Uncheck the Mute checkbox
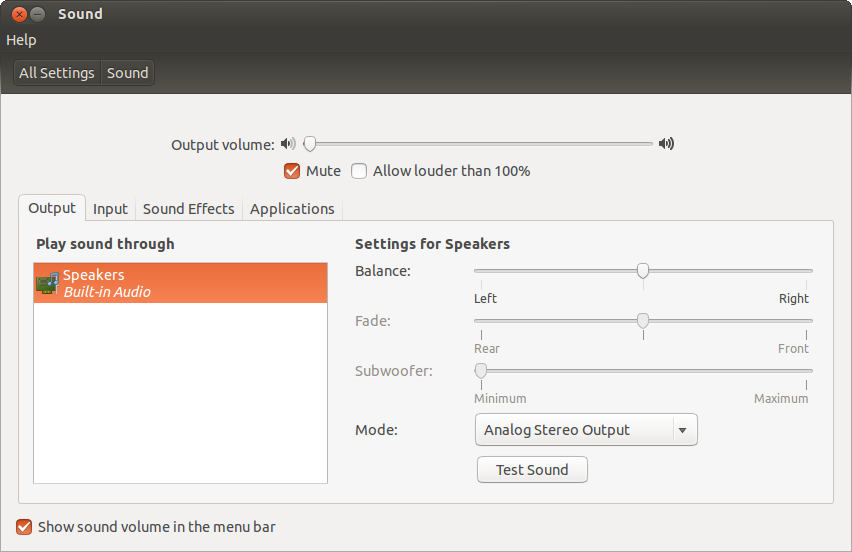The width and height of the screenshot is (852, 552). pos(292,171)
